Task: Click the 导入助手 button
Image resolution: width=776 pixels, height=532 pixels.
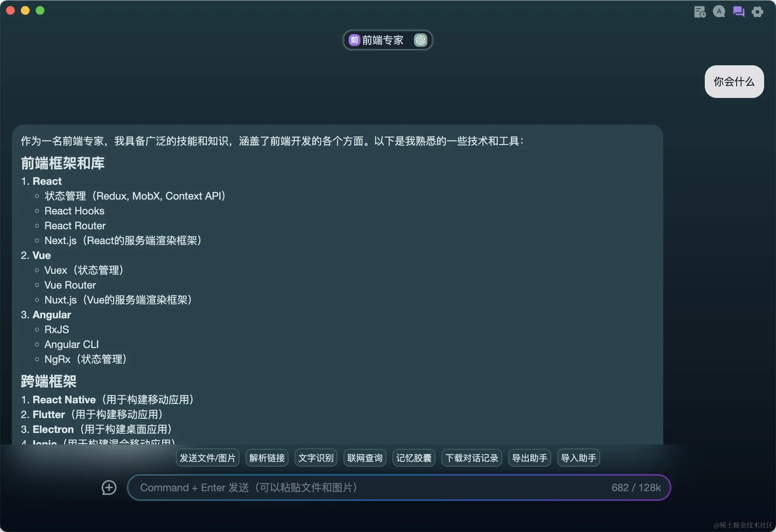Action: point(578,458)
